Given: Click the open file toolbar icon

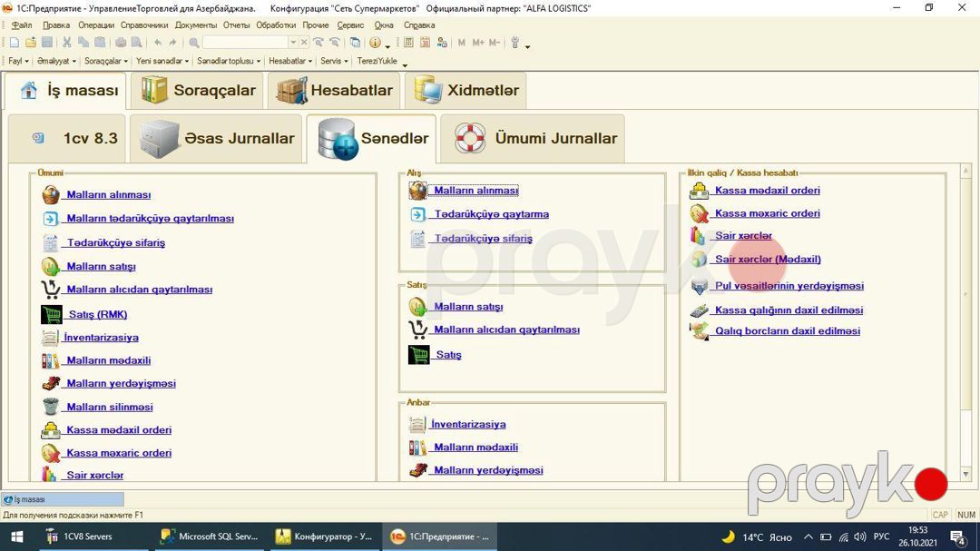Looking at the screenshot, I should click(x=30, y=43).
